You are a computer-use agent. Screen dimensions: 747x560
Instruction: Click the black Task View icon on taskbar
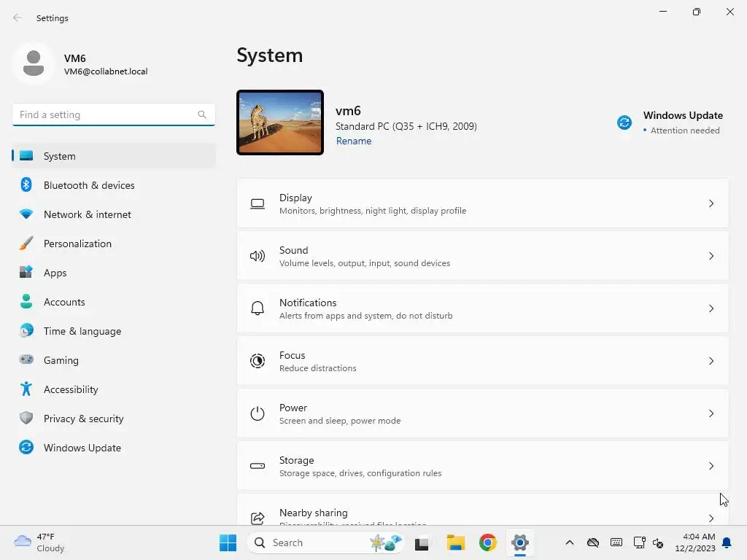pyautogui.click(x=422, y=542)
